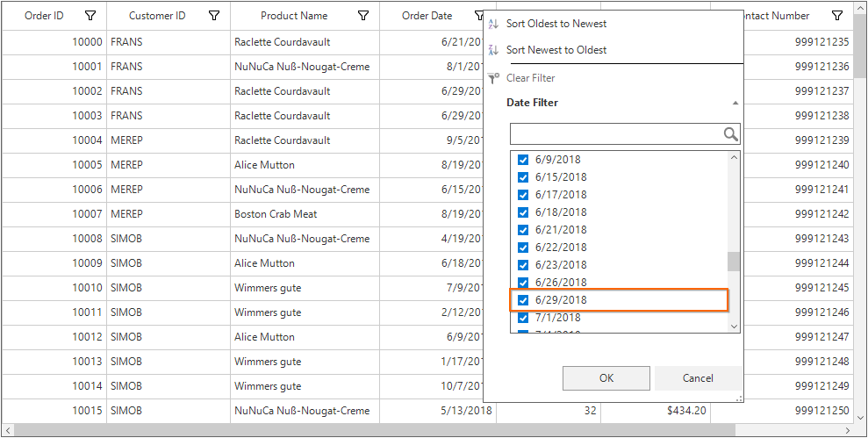Select the contact number 999121250 cell
868x438 pixels.
coord(782,411)
